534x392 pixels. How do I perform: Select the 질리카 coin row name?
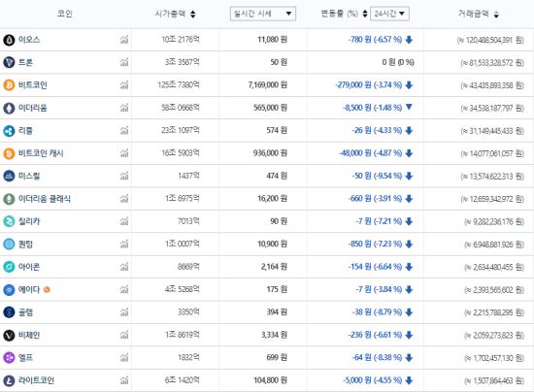tap(29, 221)
